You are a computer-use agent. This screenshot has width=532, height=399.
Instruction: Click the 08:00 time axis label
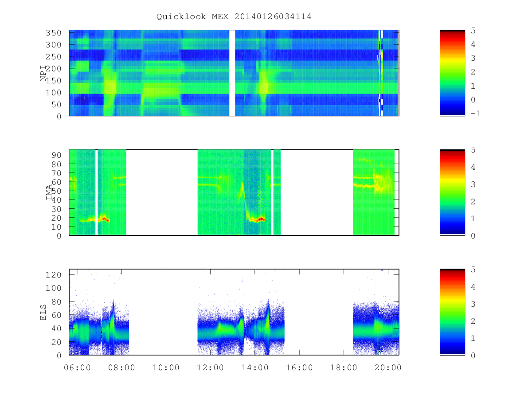[x=121, y=368]
